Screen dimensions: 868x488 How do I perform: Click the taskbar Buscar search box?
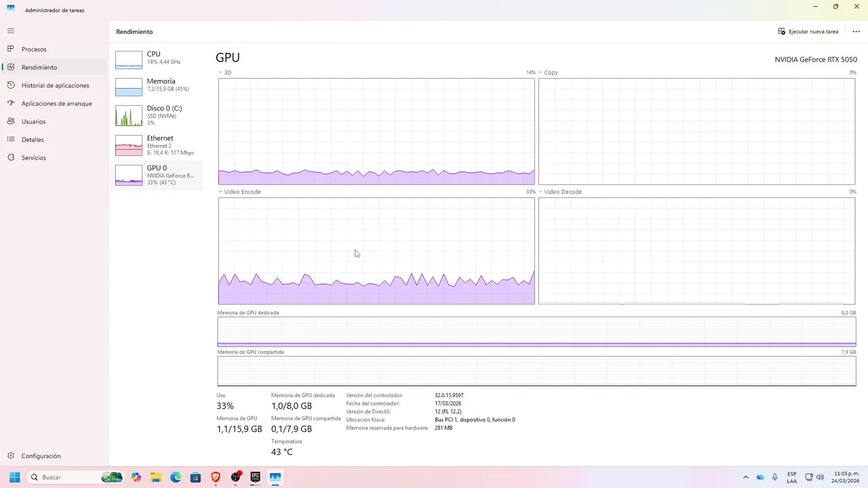pyautogui.click(x=76, y=477)
